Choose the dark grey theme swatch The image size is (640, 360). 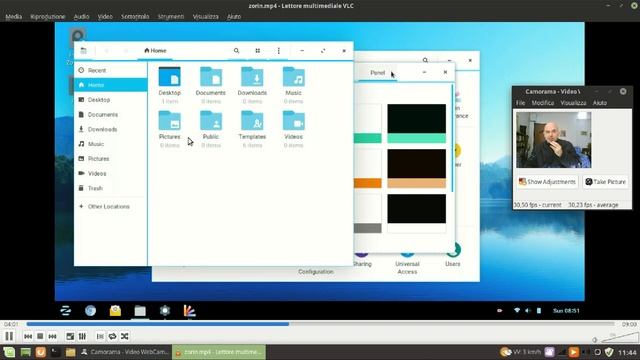[417, 213]
